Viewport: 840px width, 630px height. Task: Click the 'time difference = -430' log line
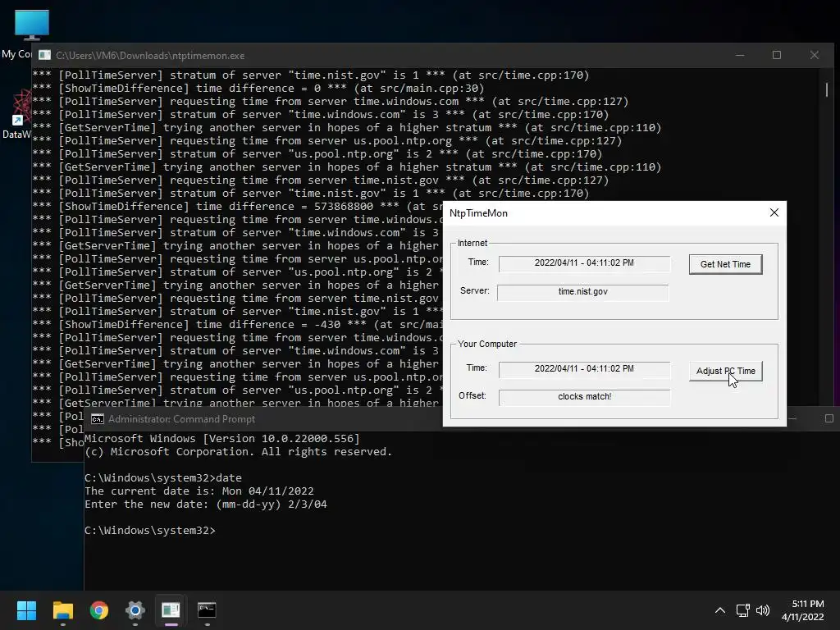coord(238,325)
